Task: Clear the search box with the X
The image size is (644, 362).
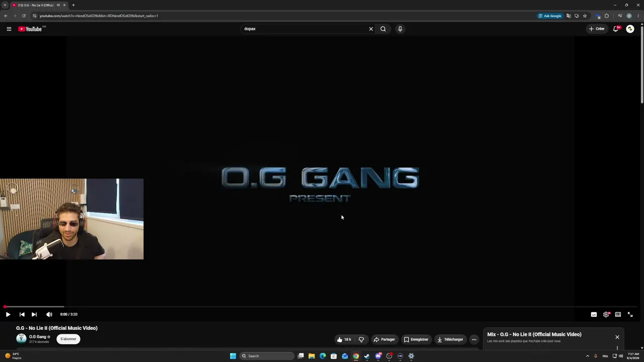Action: point(371,29)
